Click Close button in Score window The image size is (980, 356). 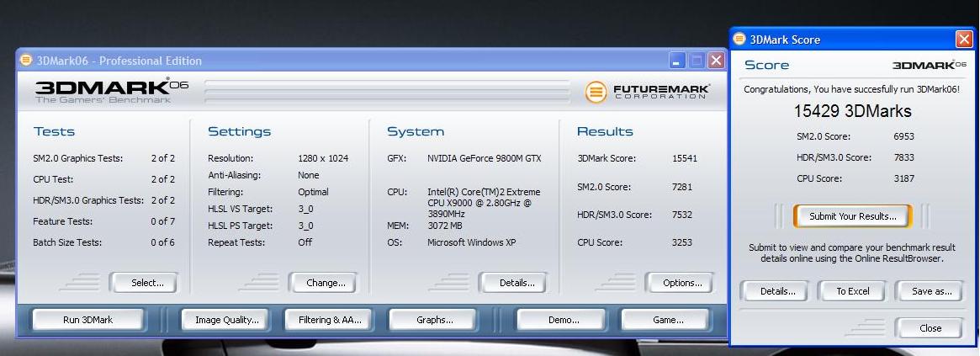[x=930, y=328]
